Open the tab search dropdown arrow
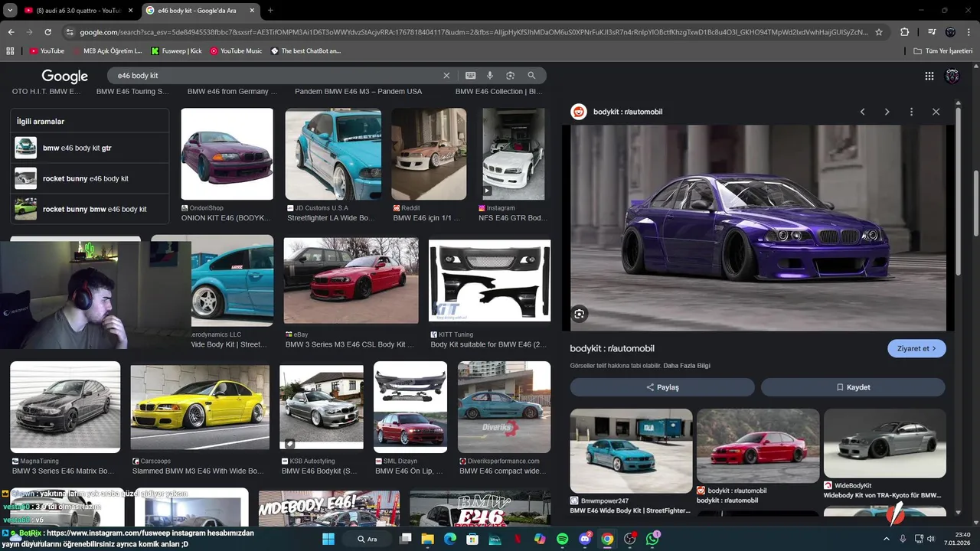This screenshot has height=551, width=980. click(x=10, y=10)
